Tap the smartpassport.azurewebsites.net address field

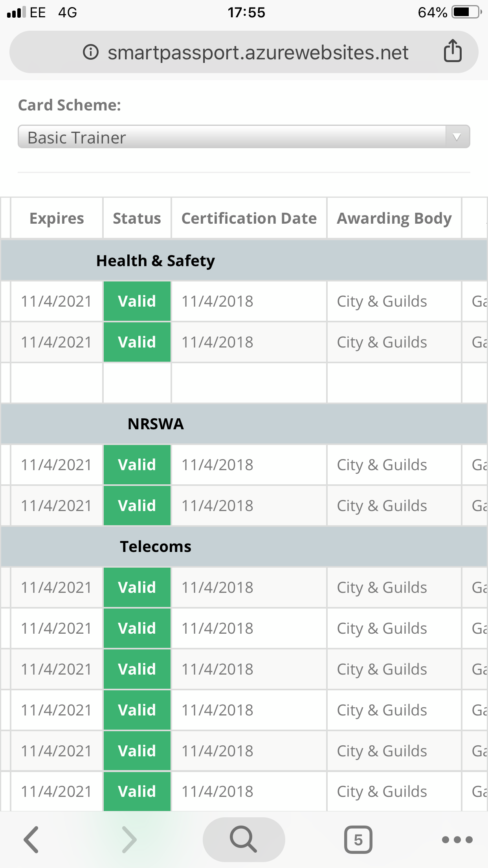(258, 52)
